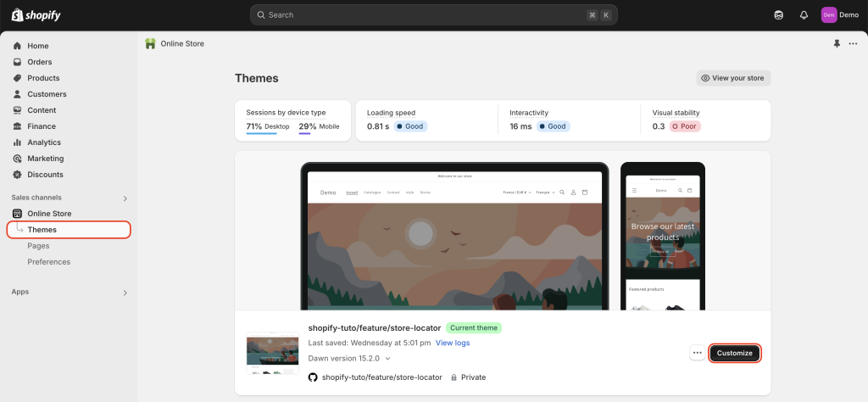Click the Online Store breadcrumb title
The width and height of the screenshot is (868, 402).
182,44
